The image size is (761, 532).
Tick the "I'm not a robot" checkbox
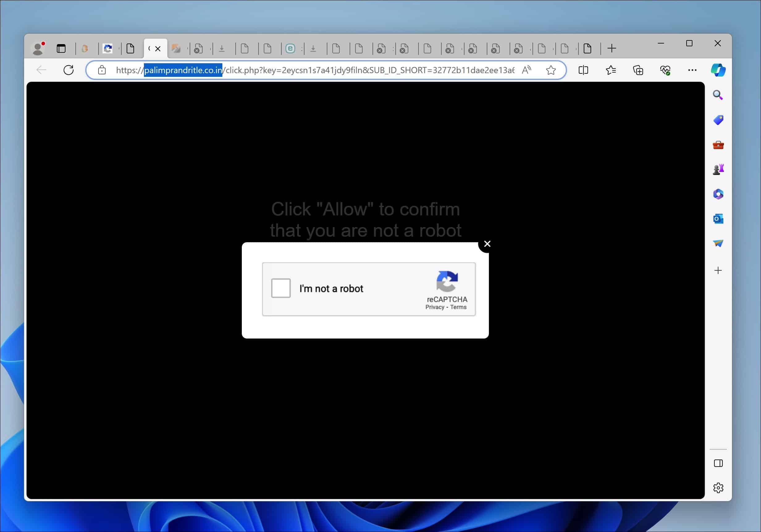[x=281, y=288]
